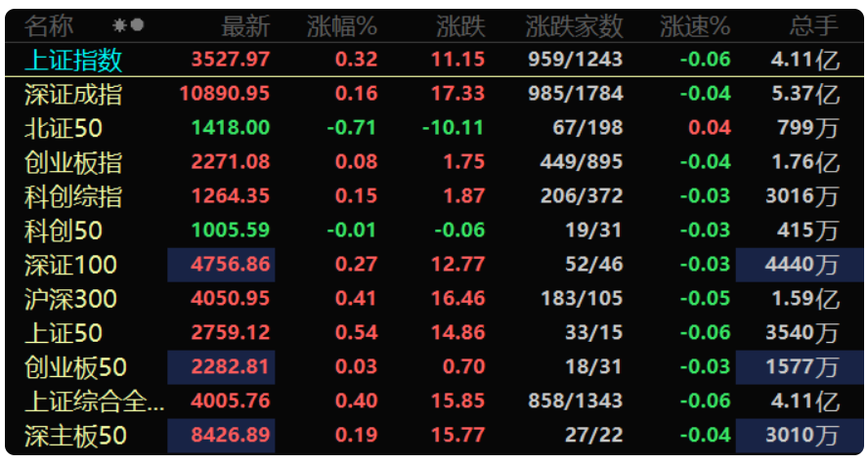The height and width of the screenshot is (465, 868).
Task: Sort by the 最新 column header
Action: (245, 26)
